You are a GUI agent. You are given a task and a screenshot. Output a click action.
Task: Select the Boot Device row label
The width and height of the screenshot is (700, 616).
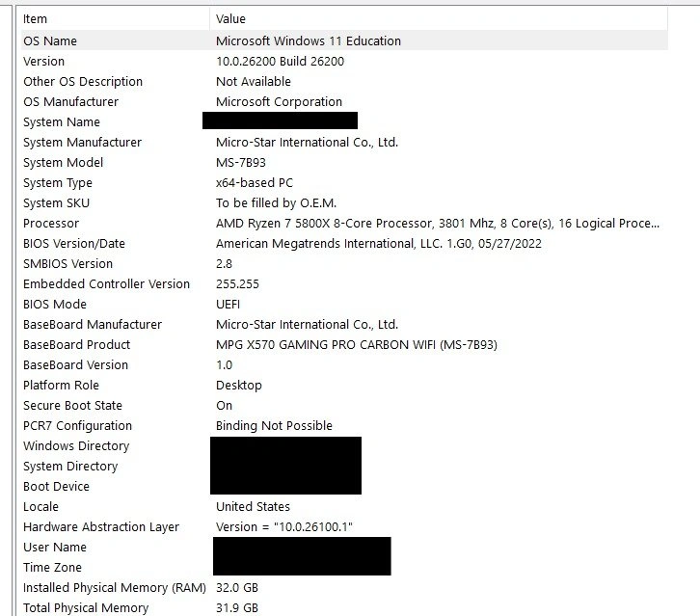pyautogui.click(x=56, y=487)
